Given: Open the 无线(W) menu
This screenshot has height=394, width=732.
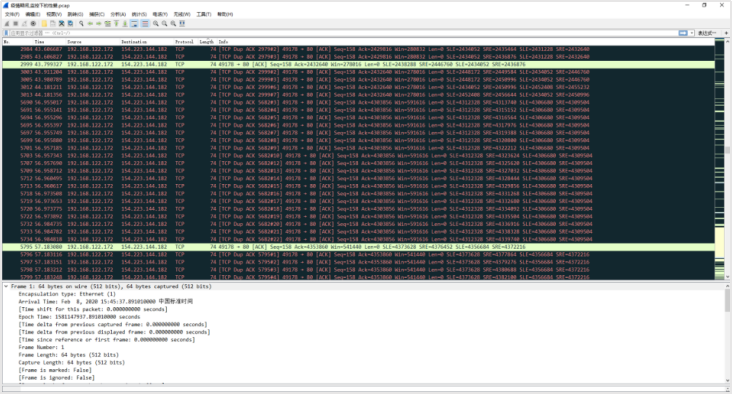Looking at the screenshot, I should [x=182, y=14].
